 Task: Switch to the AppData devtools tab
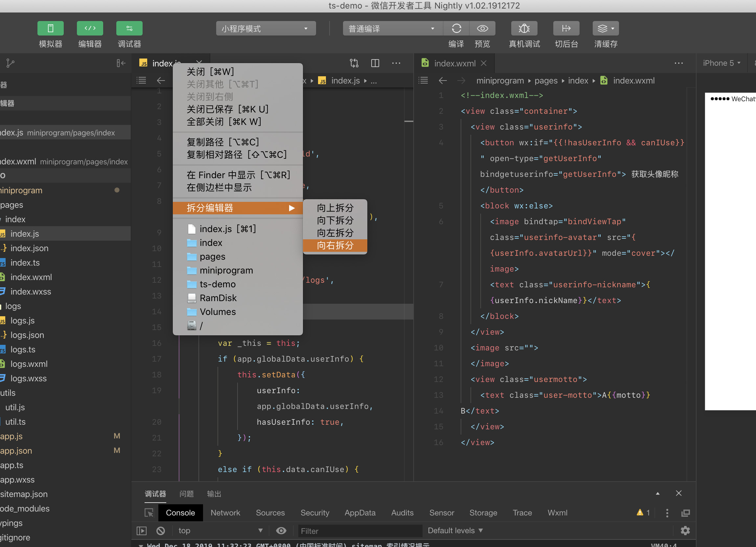[x=360, y=512]
